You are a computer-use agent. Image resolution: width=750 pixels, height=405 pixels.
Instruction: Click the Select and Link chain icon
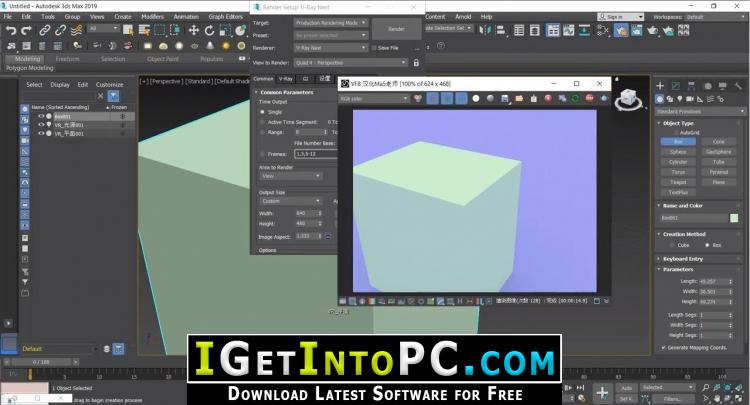pyautogui.click(x=44, y=31)
